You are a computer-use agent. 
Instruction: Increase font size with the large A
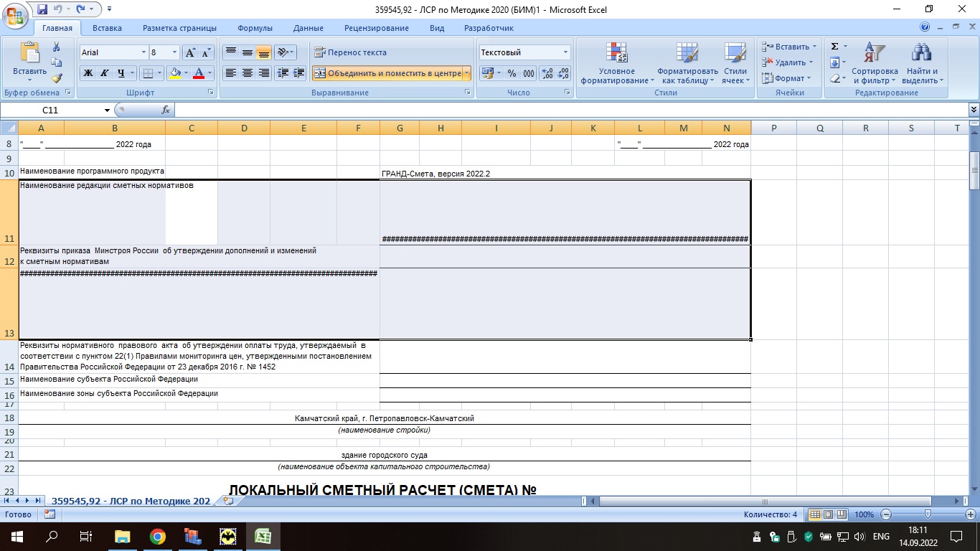(190, 52)
